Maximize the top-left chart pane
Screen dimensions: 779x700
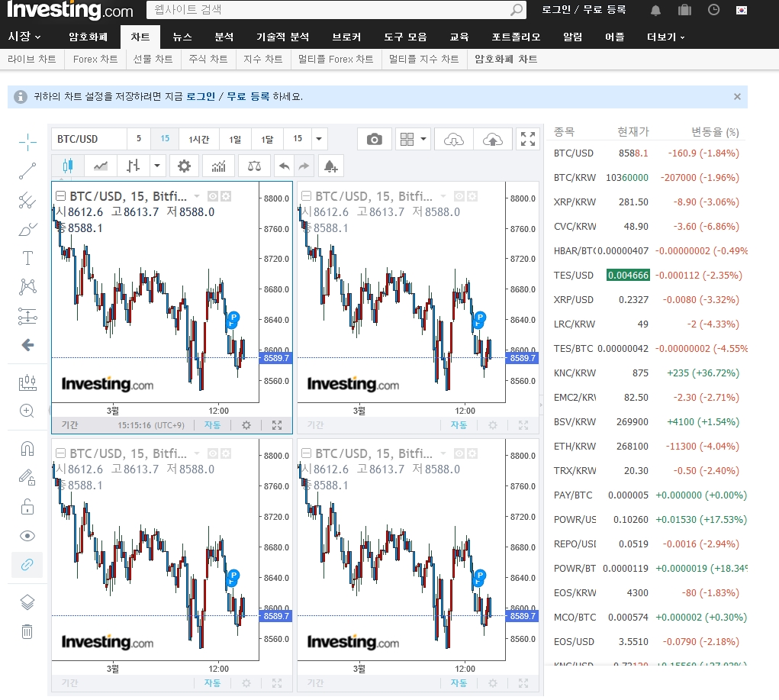(277, 425)
